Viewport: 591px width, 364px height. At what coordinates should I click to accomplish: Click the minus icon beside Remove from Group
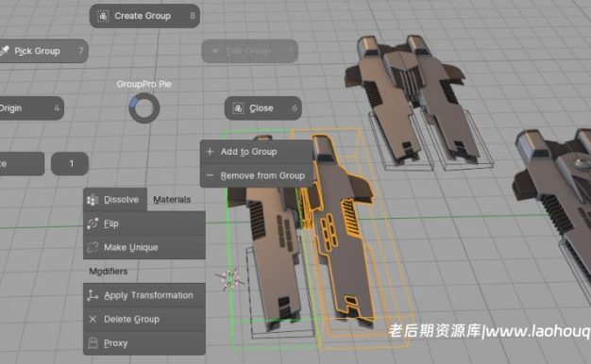pos(210,175)
